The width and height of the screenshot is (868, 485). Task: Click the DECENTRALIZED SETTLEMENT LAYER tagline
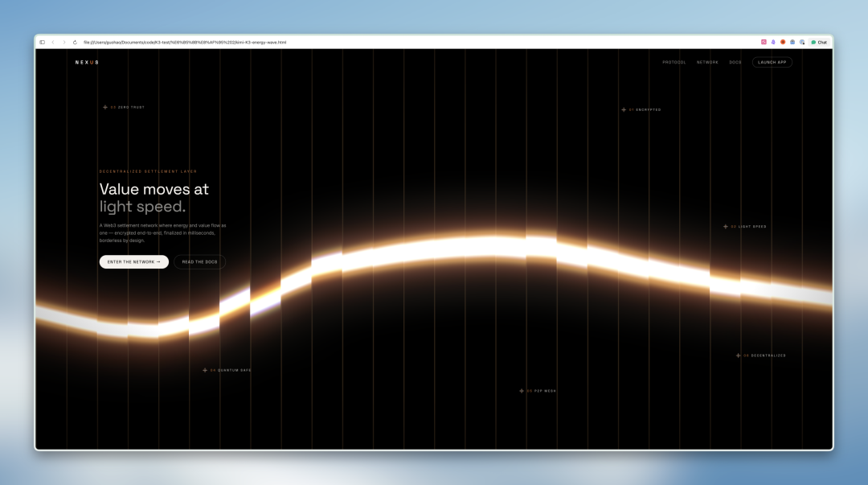[149, 171]
